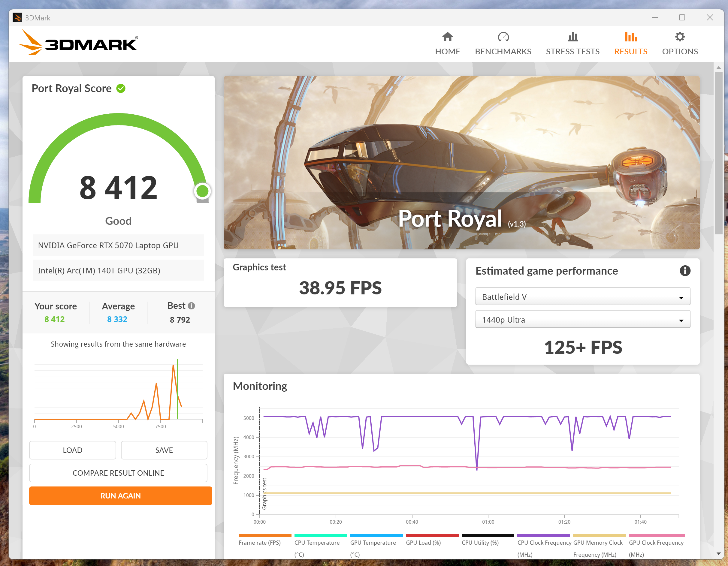Open Benchmarks via the speedometer icon
This screenshot has height=566, width=728.
503,37
